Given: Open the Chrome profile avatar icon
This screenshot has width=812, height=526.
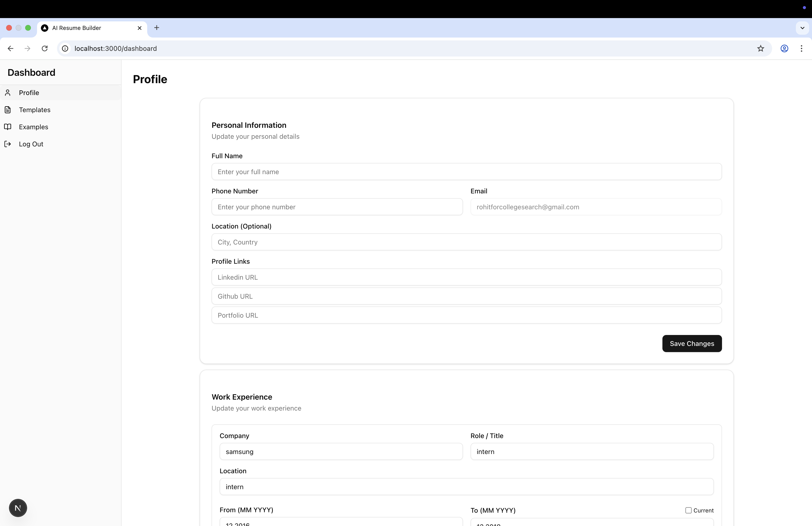Looking at the screenshot, I should coord(784,48).
